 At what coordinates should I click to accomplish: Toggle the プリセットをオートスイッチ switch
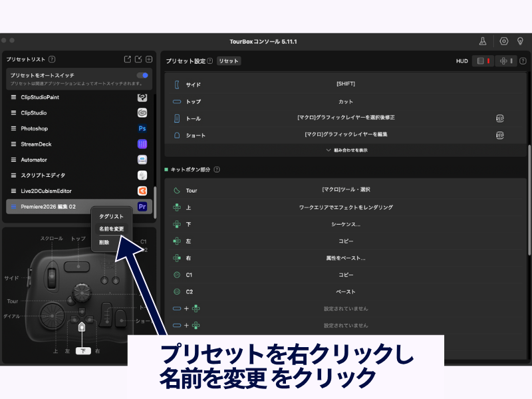click(142, 75)
